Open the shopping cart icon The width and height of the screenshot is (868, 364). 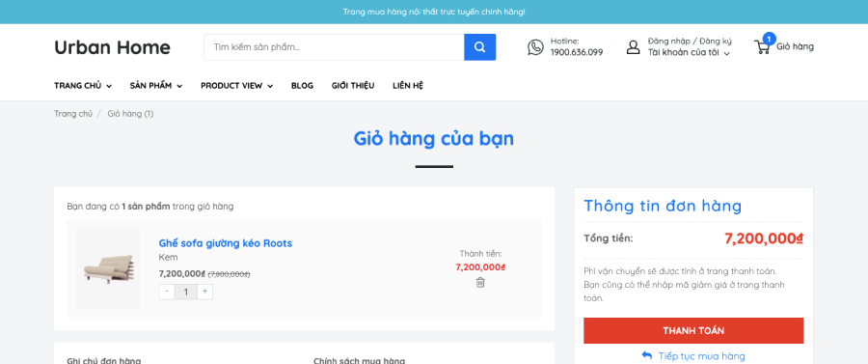pos(762,47)
